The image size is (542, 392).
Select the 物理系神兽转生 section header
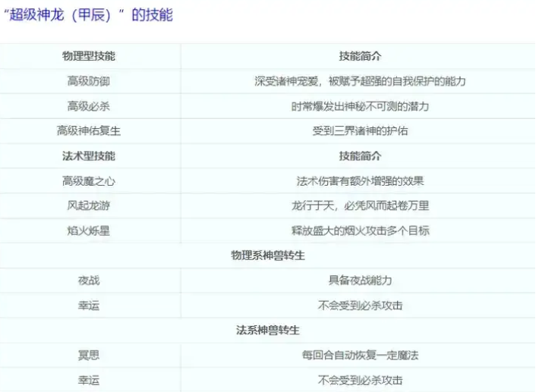(268, 256)
